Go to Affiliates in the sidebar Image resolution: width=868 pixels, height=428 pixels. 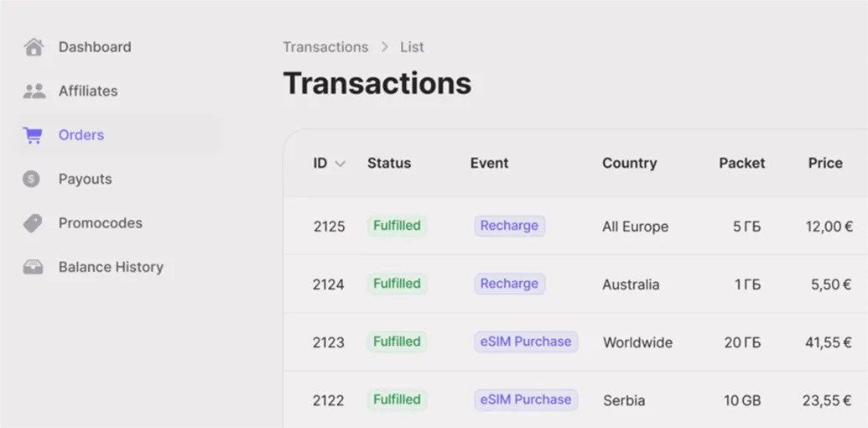click(x=88, y=91)
